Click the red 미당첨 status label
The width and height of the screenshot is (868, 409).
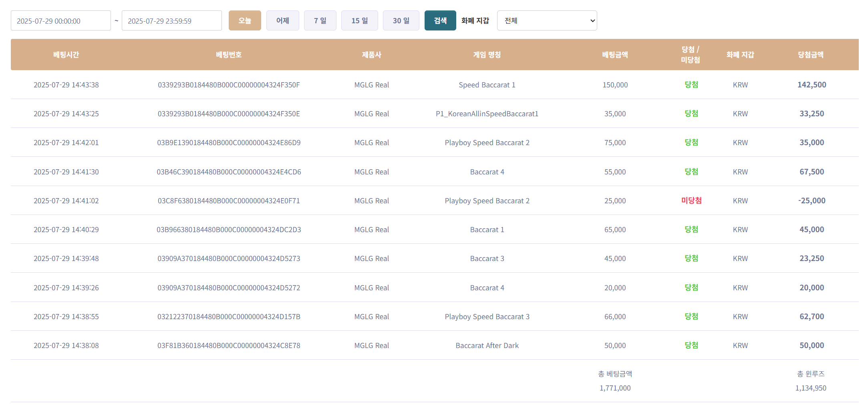click(691, 200)
